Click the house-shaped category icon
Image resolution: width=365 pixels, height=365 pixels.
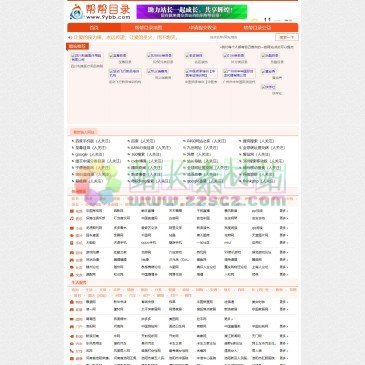point(72,302)
